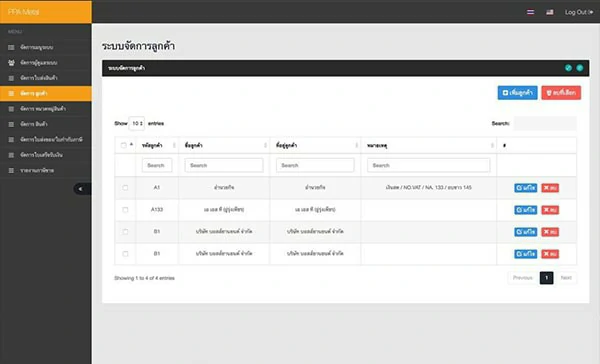Screen dimensions: 600x364
Task: Check the checkbox for row A133
Action: click(x=125, y=210)
